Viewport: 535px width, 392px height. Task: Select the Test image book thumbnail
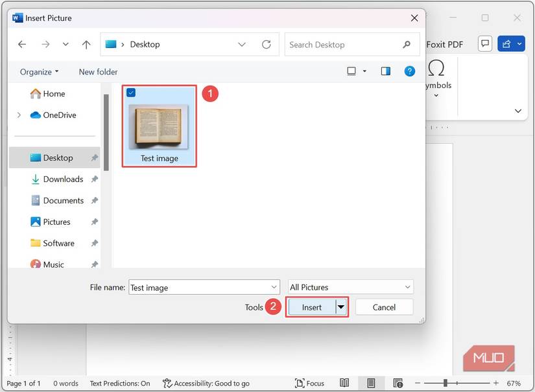[x=159, y=127]
